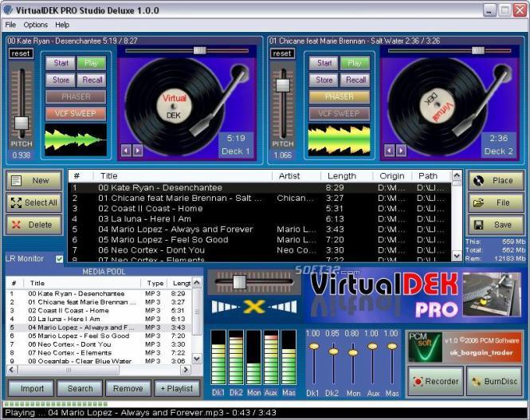This screenshot has width=530, height=420.
Task: Click Deck 1 nudge forward arrow
Action: tap(138, 151)
